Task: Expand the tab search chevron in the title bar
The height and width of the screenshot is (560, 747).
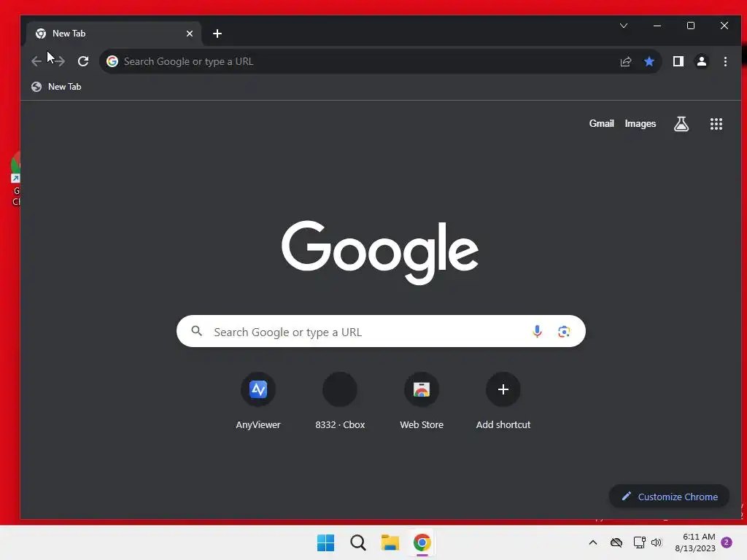Action: [x=624, y=26]
